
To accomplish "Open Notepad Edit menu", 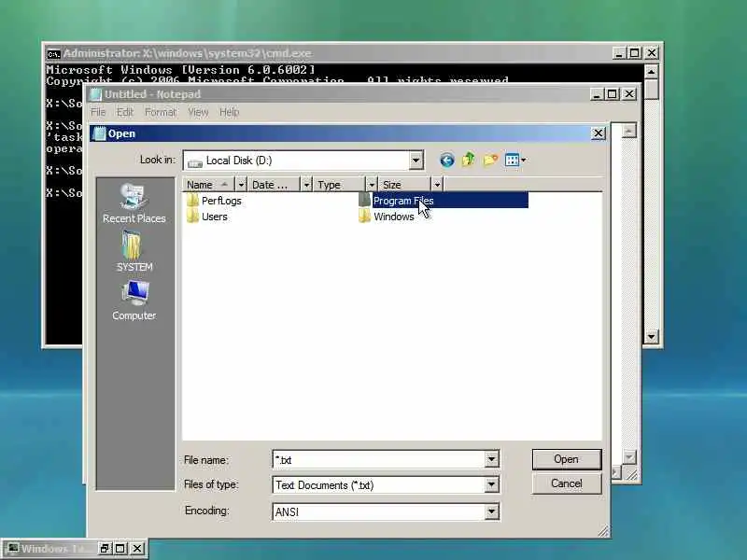I will [125, 112].
